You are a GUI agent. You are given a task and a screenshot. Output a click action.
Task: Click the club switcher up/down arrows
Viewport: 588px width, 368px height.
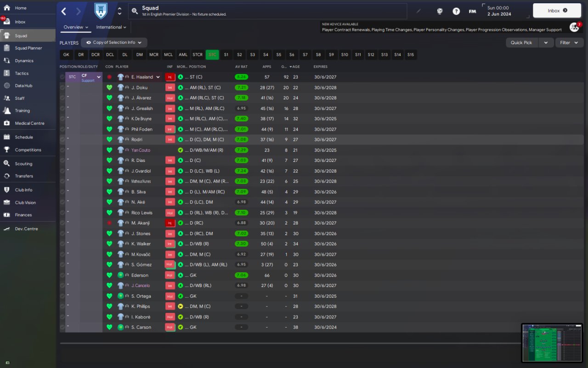point(119,11)
